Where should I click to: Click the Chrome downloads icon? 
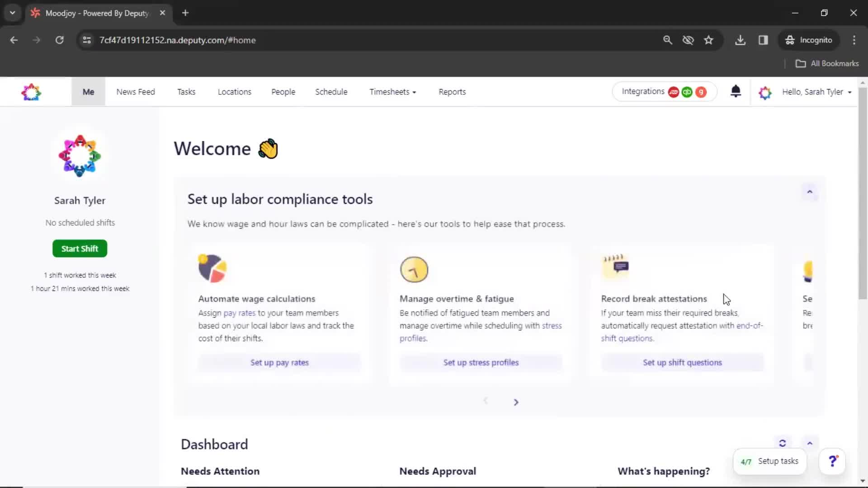point(740,40)
